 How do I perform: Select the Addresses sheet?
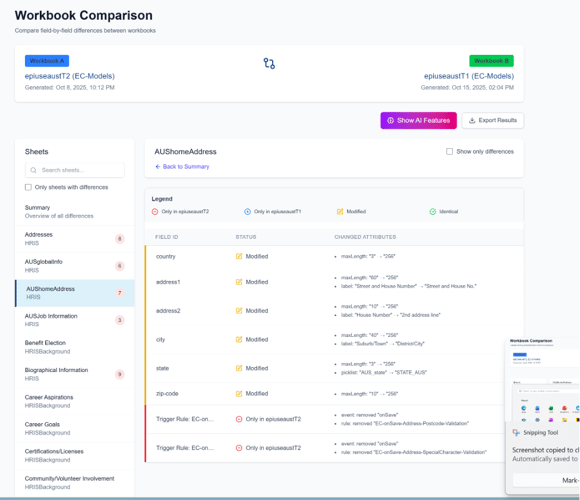click(x=75, y=239)
